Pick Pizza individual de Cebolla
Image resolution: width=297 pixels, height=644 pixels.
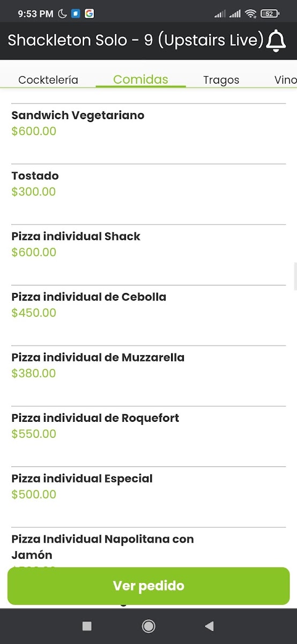(x=148, y=316)
